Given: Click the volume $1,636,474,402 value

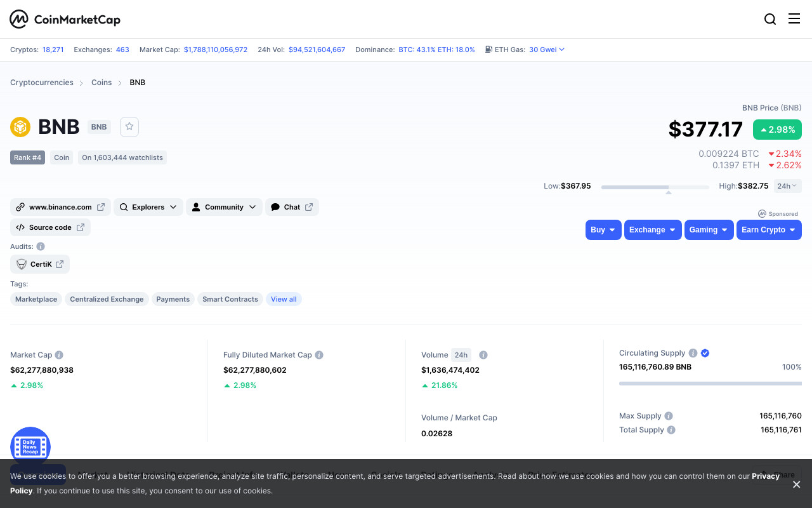Looking at the screenshot, I should click(450, 370).
